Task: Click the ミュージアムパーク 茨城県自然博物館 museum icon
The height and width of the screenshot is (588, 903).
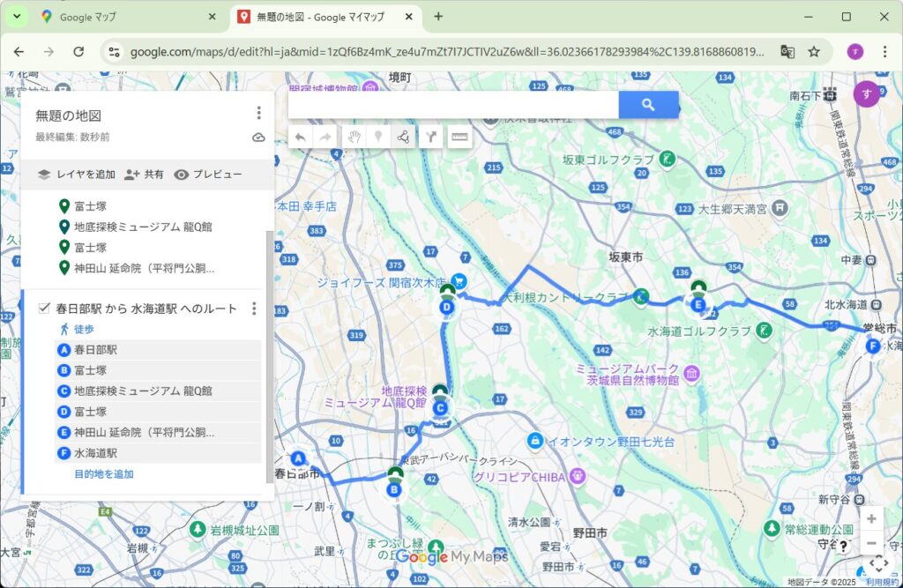Action: (x=691, y=374)
